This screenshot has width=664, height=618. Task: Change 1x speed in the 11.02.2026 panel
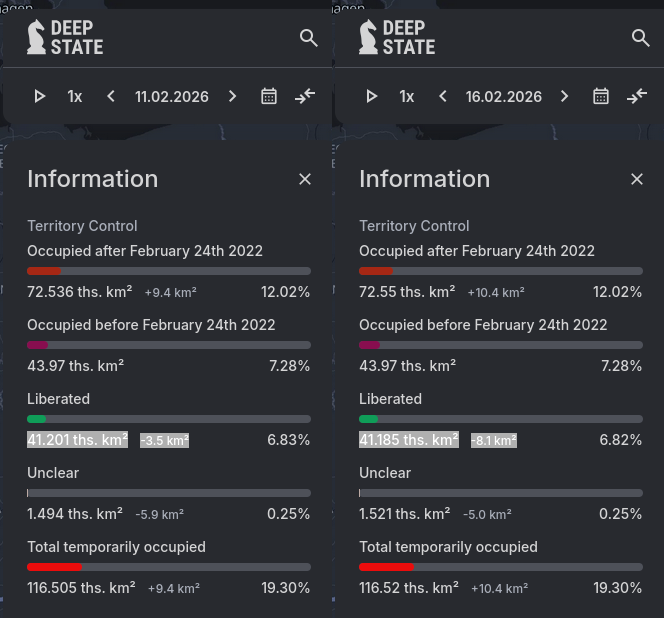tap(75, 97)
